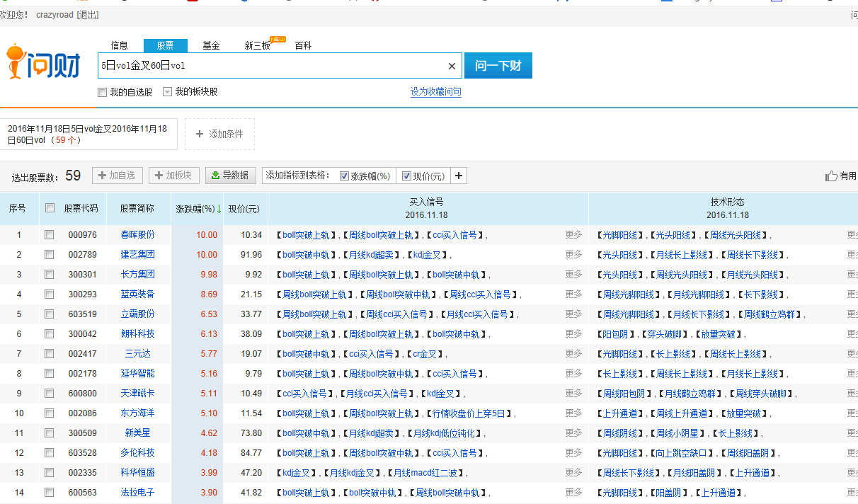858x504 pixels.
Task: Click 月线macd红二波 signal link
Action: [426, 473]
